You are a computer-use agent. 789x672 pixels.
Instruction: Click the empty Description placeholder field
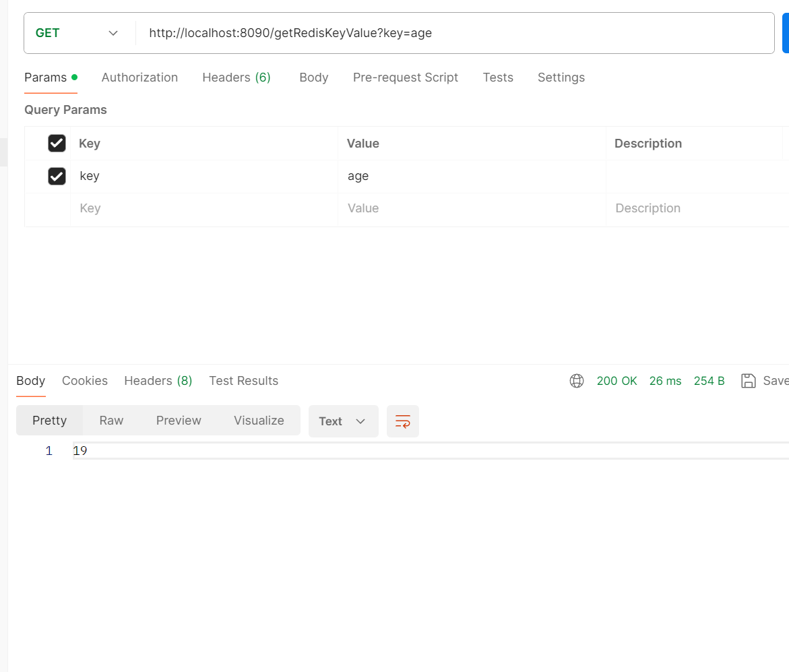[697, 208]
